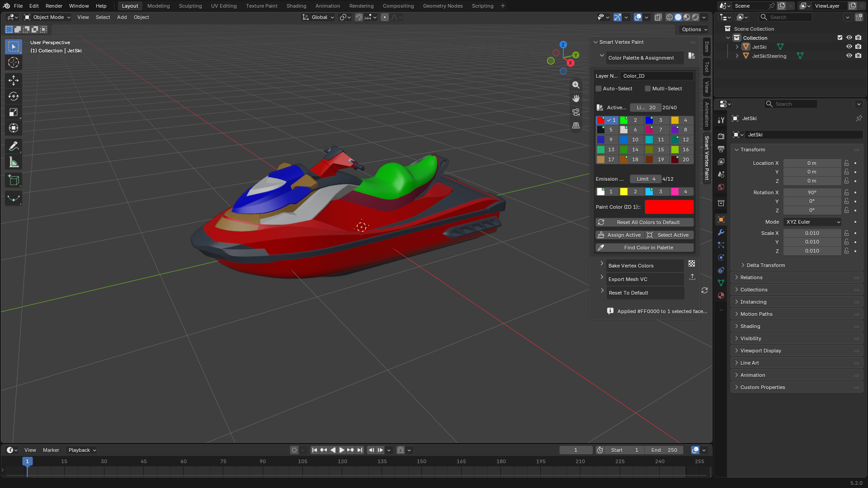This screenshot has width=868, height=488.
Task: Open the Output properties tab icon
Action: (x=721, y=149)
